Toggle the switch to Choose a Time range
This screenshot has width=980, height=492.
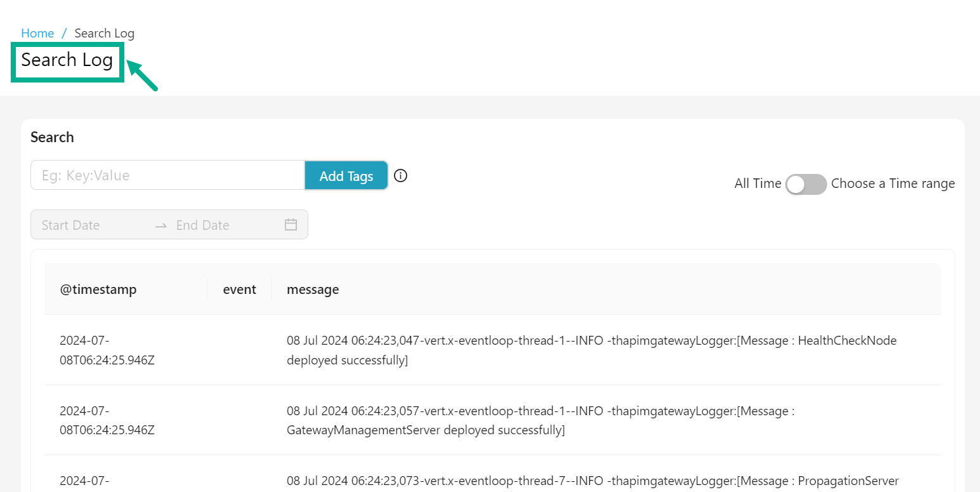(x=806, y=184)
